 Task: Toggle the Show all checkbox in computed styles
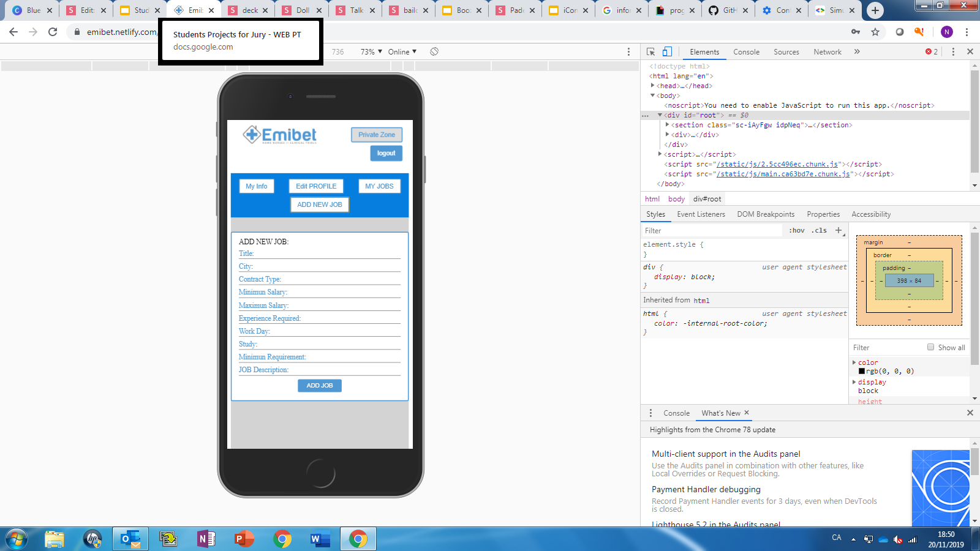931,347
